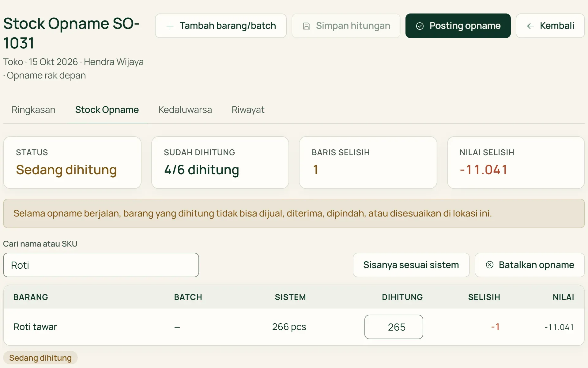Add item via Tambah barang/batch label
The height and width of the screenshot is (368, 588).
click(228, 26)
